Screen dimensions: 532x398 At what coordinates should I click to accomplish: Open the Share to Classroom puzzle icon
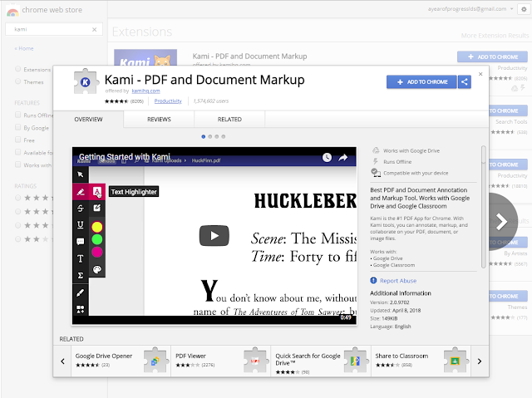click(x=455, y=361)
